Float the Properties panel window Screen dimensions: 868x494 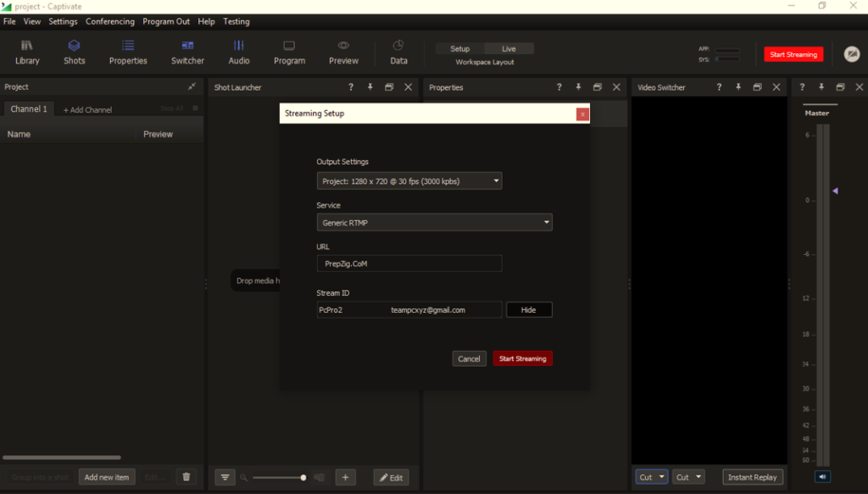(x=598, y=87)
